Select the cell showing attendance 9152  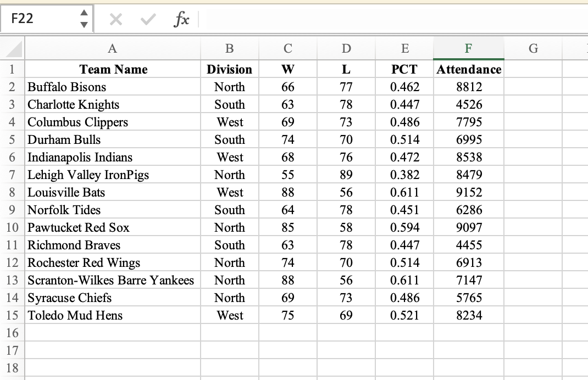(x=469, y=192)
